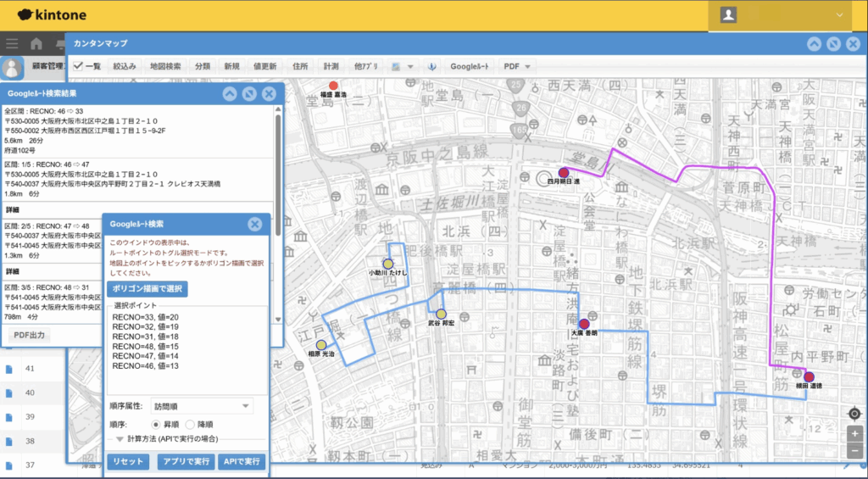868x479 pixels.
Task: Expand the 計算方法 section
Action: point(120,438)
